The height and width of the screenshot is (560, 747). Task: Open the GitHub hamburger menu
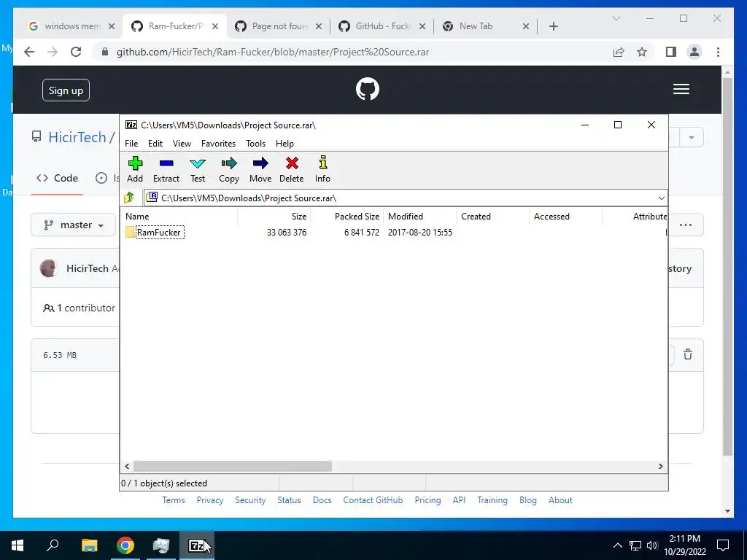tap(681, 89)
